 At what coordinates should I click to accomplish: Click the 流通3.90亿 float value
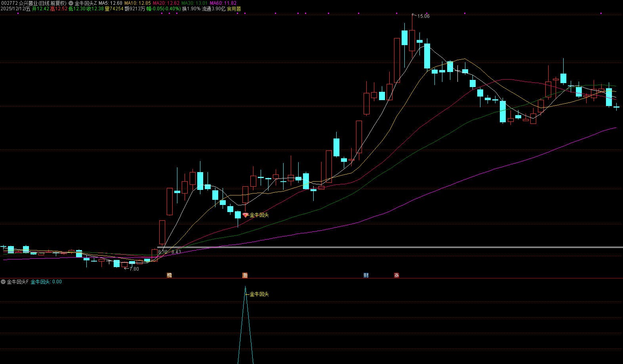213,9
